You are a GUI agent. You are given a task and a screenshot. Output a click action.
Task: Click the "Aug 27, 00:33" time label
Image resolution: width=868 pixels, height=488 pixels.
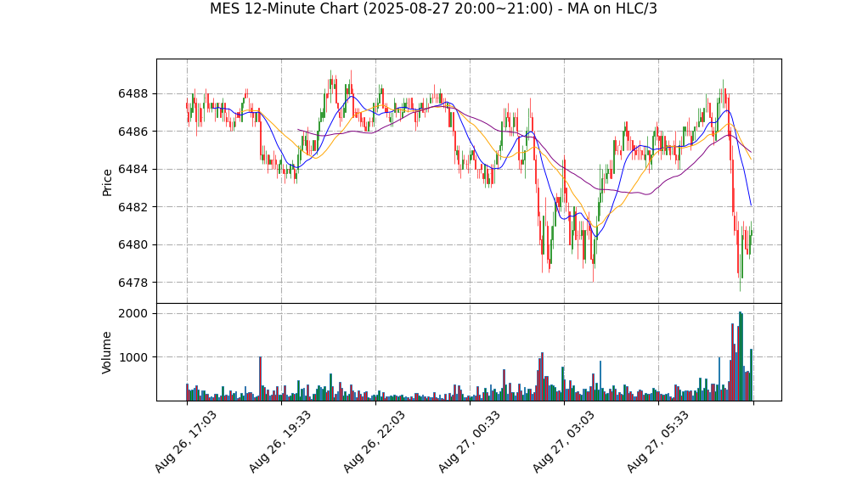point(468,441)
